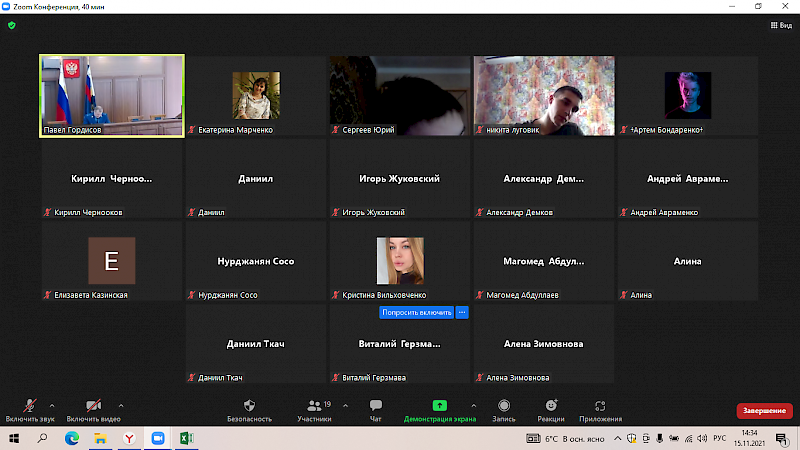Click the Record (Запись) icon
This screenshot has height=450, width=800.
(x=504, y=406)
